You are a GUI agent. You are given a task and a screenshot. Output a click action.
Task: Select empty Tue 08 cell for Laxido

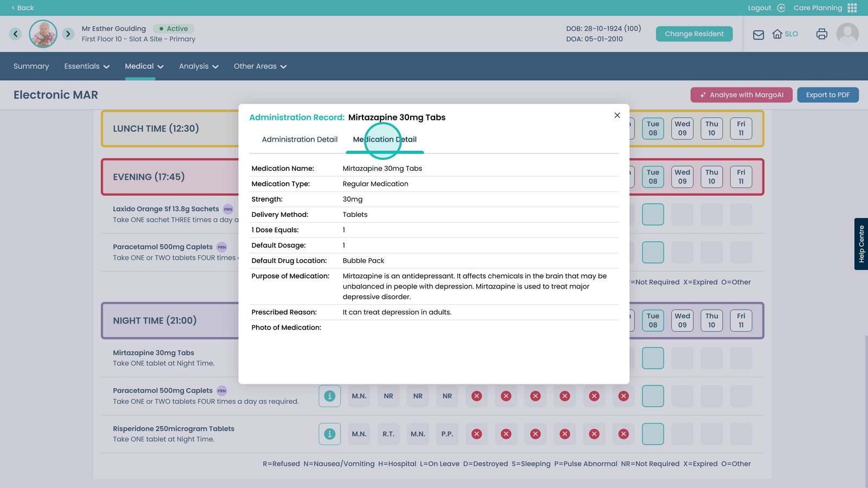[653, 214]
